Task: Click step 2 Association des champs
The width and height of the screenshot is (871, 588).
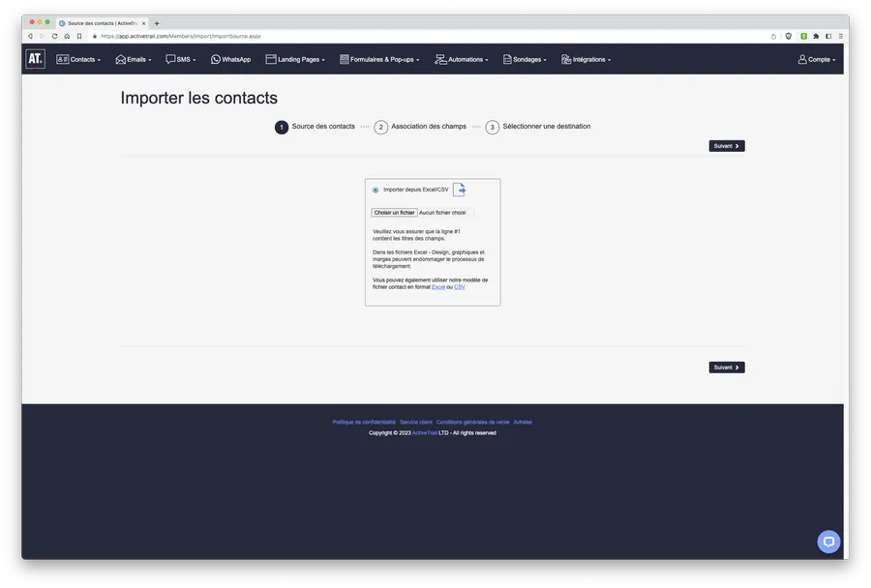Action: click(421, 127)
